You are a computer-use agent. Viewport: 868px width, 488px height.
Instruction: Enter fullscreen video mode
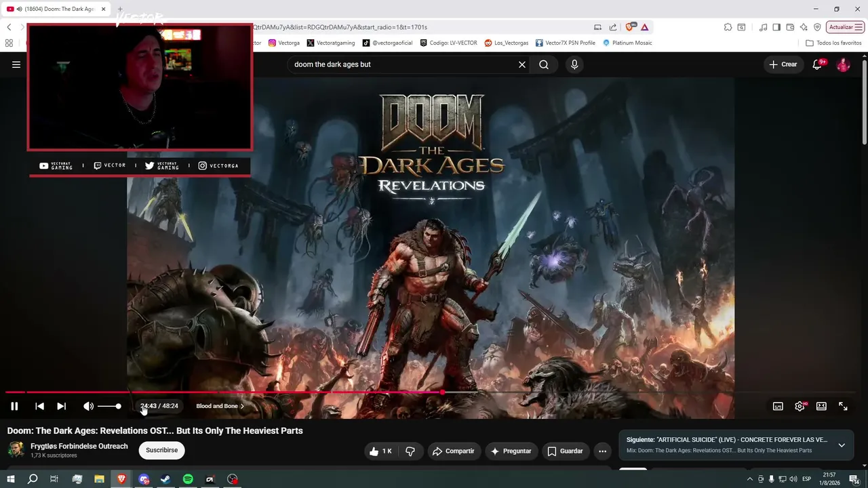click(x=843, y=406)
